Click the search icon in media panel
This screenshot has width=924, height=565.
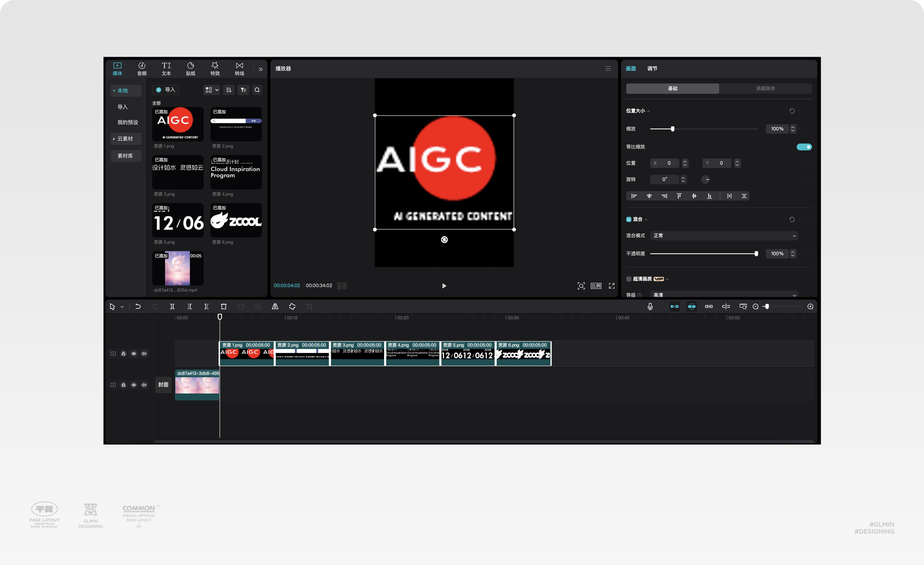click(x=257, y=90)
